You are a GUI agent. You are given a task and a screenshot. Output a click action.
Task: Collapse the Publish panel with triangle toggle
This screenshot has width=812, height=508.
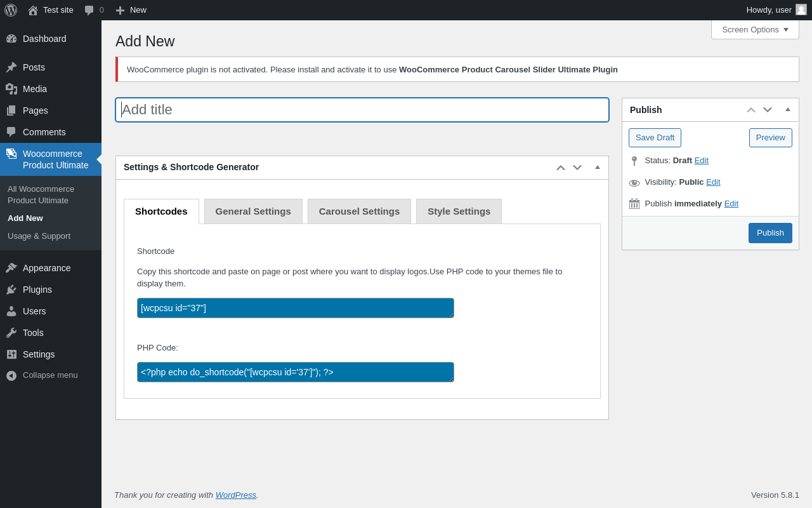pyautogui.click(x=788, y=110)
